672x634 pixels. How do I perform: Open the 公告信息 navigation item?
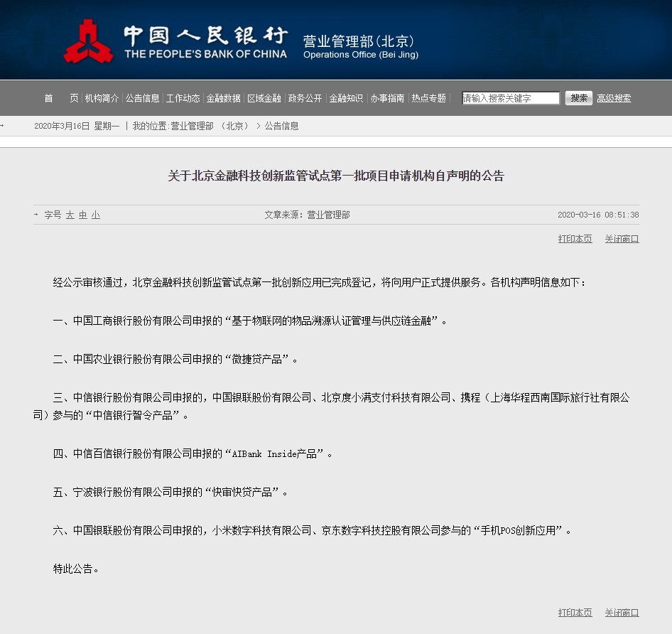(142, 98)
